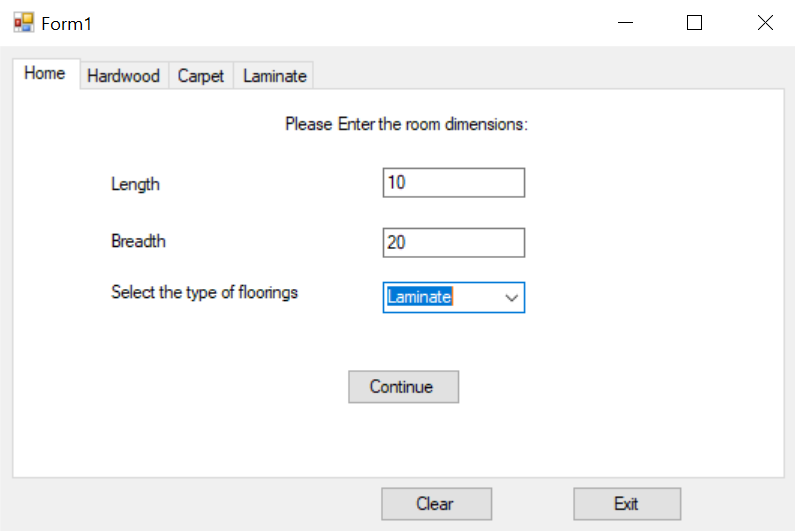Click the Form1 title text
The image size is (795, 531).
[67, 23]
